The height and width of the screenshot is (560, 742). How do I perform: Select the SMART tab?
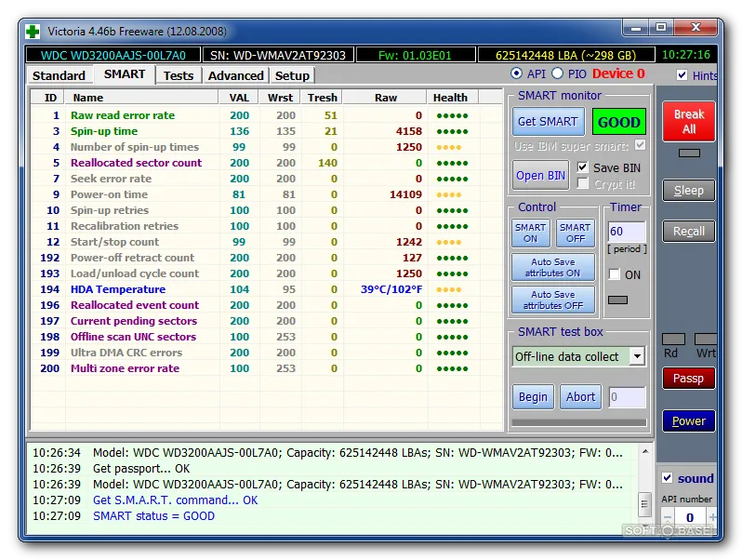point(125,74)
